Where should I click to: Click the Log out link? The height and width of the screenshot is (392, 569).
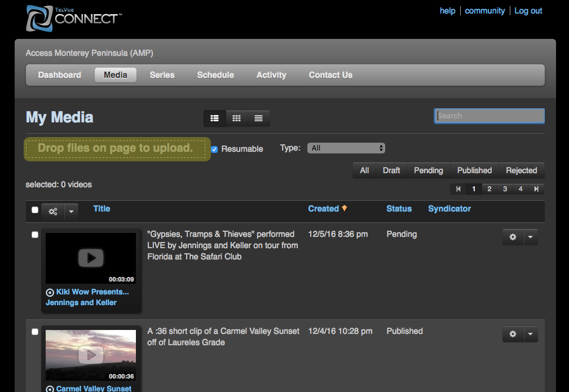point(528,11)
